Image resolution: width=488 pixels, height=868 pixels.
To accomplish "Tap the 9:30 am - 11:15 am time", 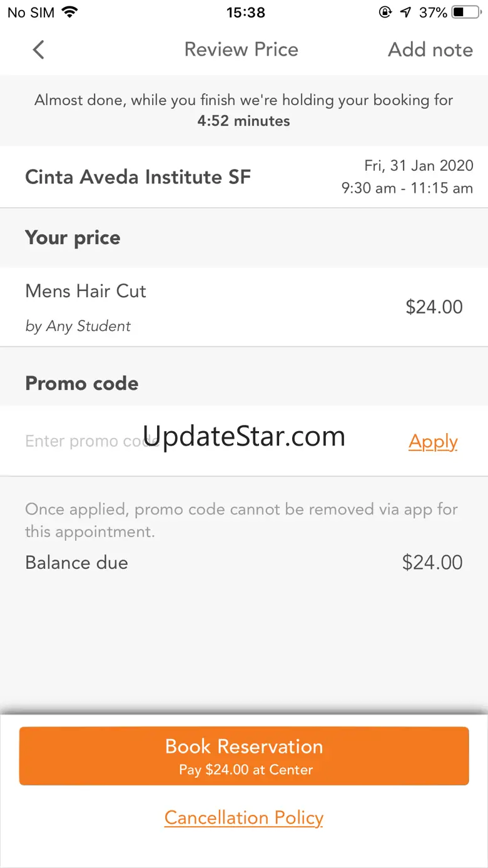I will pyautogui.click(x=407, y=188).
